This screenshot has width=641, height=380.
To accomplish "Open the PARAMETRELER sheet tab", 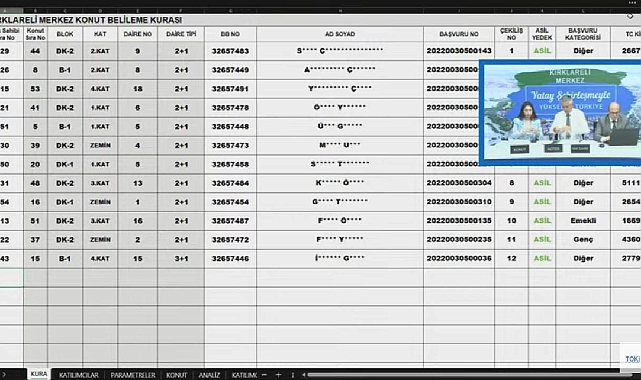I will [133, 375].
